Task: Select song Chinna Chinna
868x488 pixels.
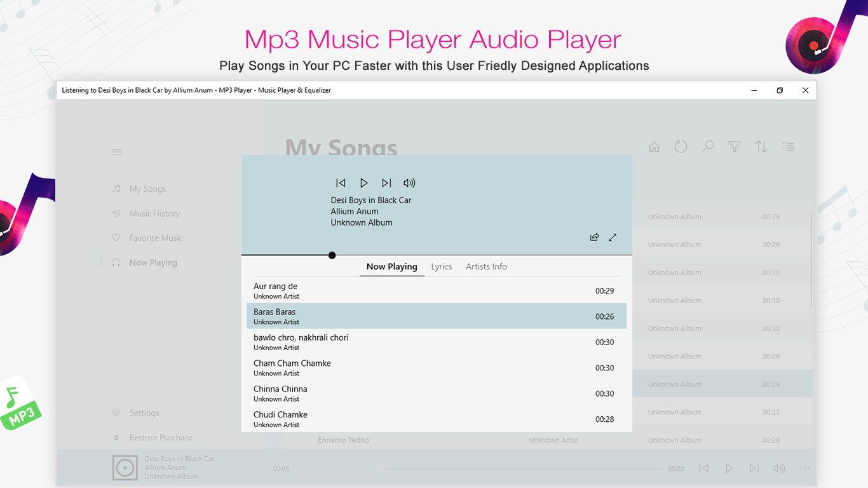Action: pyautogui.click(x=437, y=393)
